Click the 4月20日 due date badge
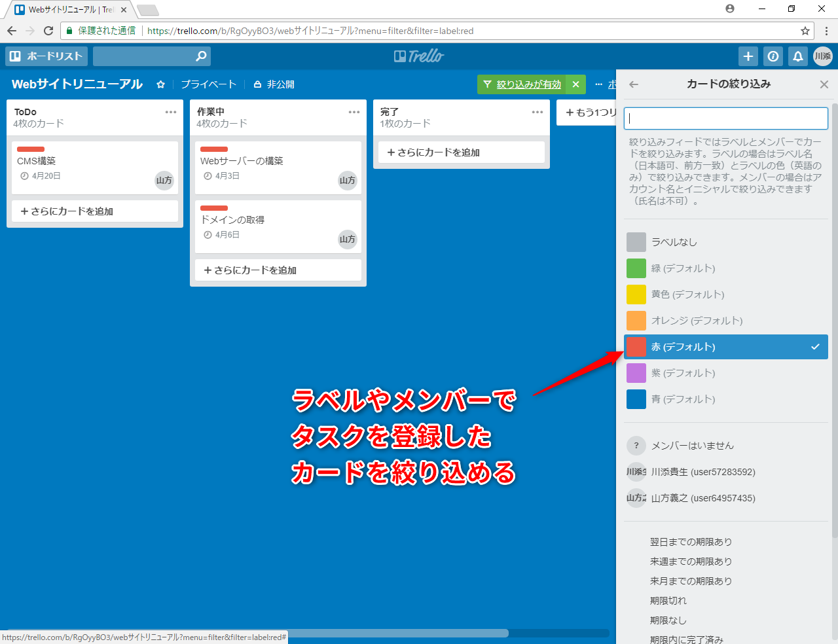This screenshot has width=838, height=644. tap(41, 176)
